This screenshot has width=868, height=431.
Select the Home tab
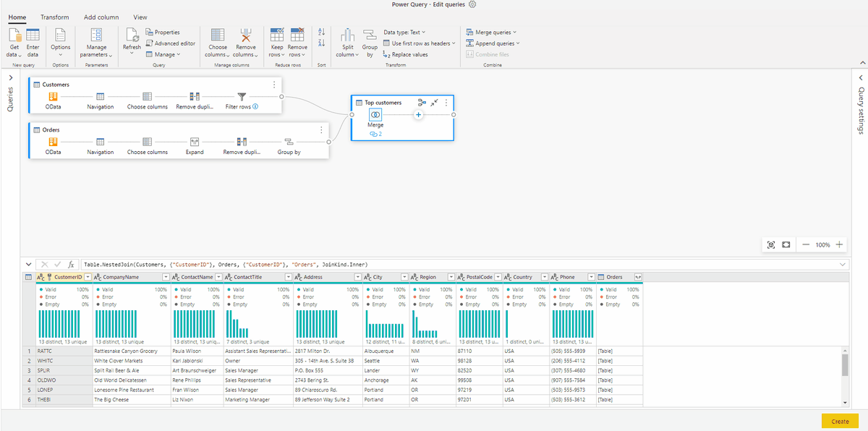(17, 17)
